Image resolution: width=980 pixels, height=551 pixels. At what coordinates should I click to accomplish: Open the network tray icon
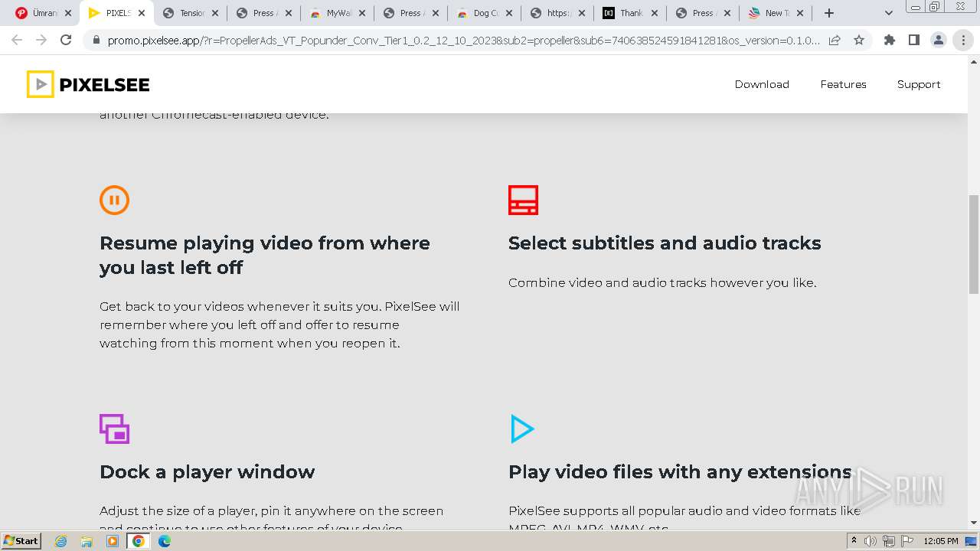click(x=889, y=541)
